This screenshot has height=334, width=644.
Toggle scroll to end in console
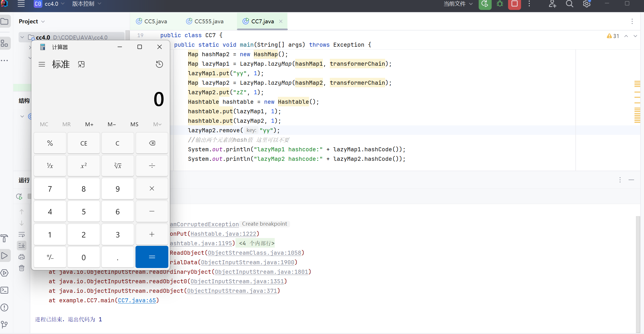(22, 246)
